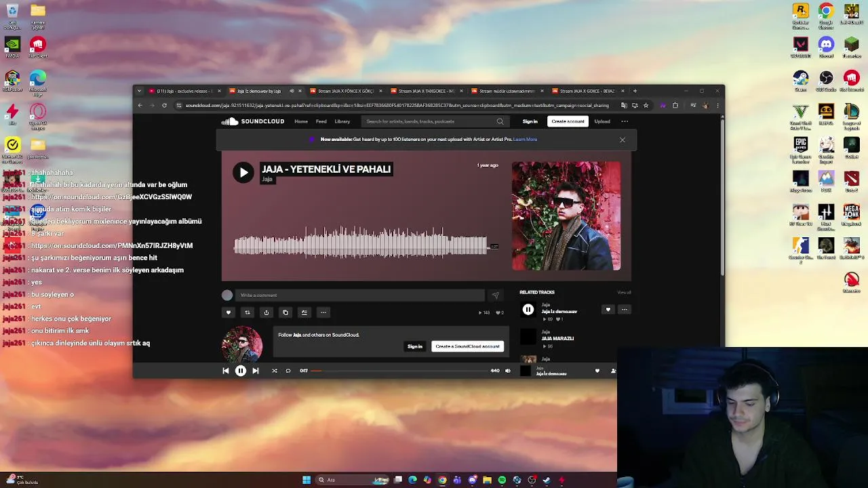Open the track artwork image

566,216
